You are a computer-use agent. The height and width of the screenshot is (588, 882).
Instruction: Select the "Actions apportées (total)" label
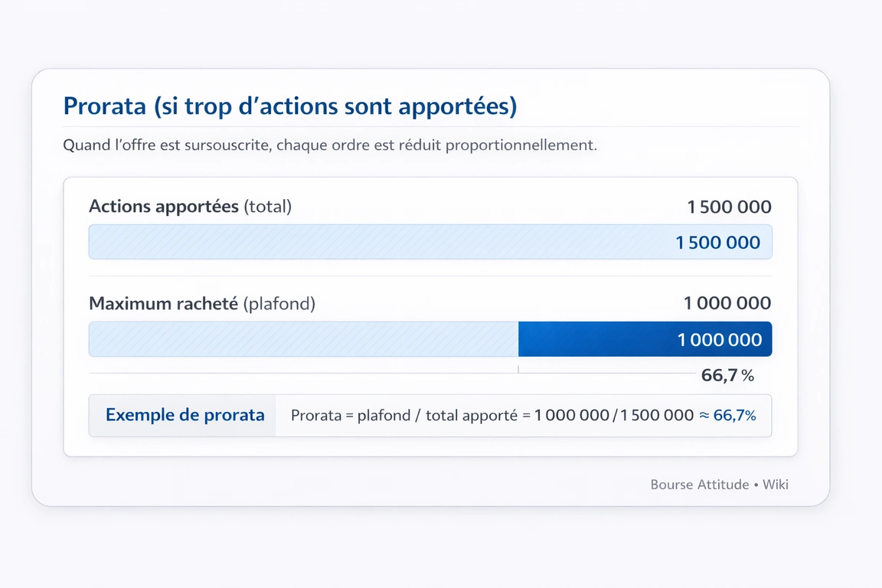pyautogui.click(x=190, y=207)
